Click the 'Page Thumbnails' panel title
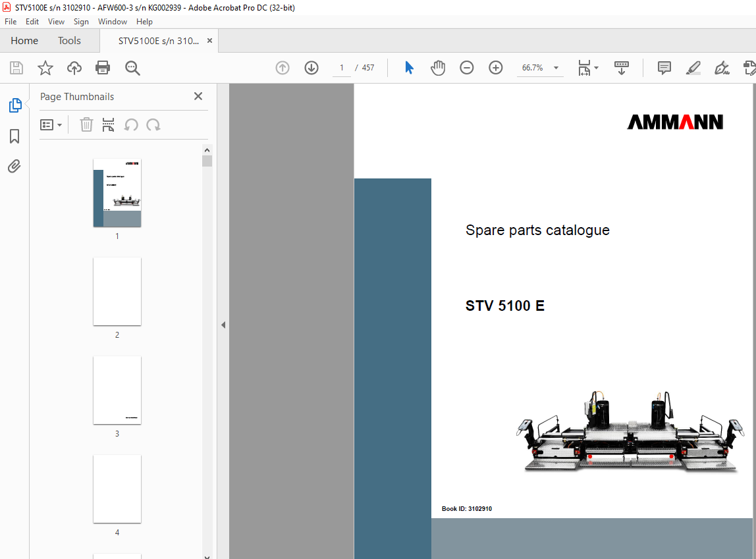This screenshot has height=559, width=756. pos(77,96)
